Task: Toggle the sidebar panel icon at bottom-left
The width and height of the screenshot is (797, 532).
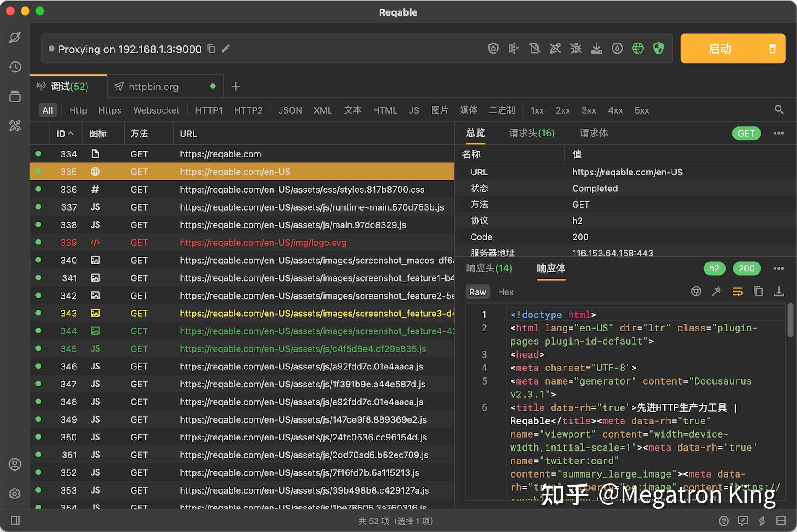Action: 15,521
